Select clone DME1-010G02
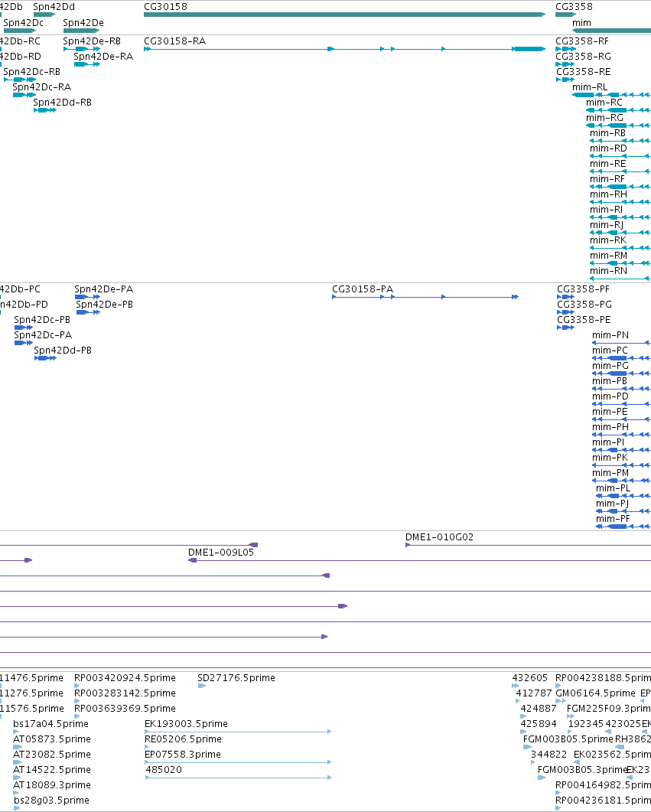The width and height of the screenshot is (651, 812). tap(439, 537)
